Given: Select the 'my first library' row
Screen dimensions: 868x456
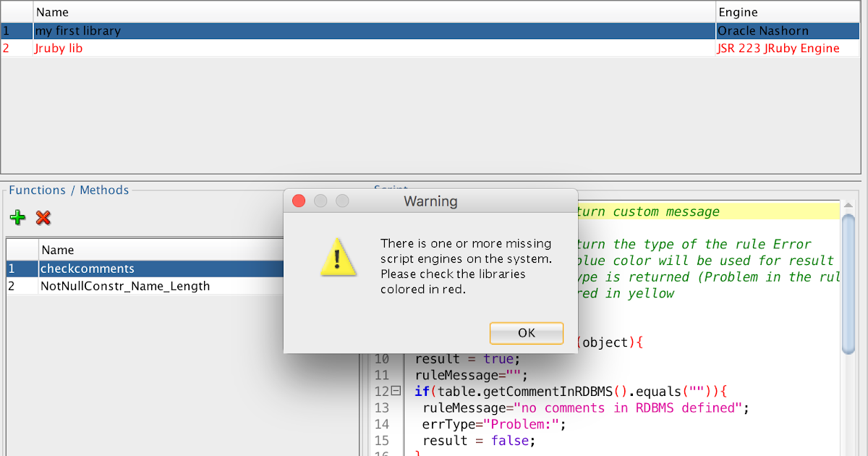Looking at the screenshot, I should (217, 30).
